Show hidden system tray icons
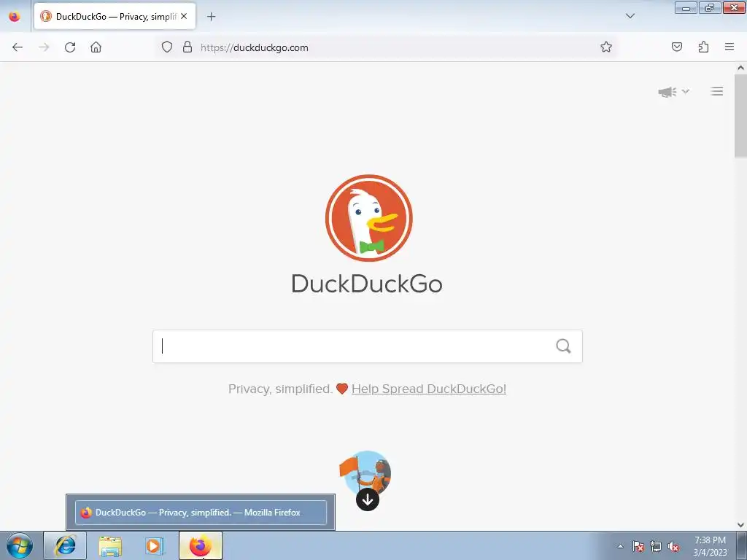The width and height of the screenshot is (747, 560). pyautogui.click(x=620, y=546)
